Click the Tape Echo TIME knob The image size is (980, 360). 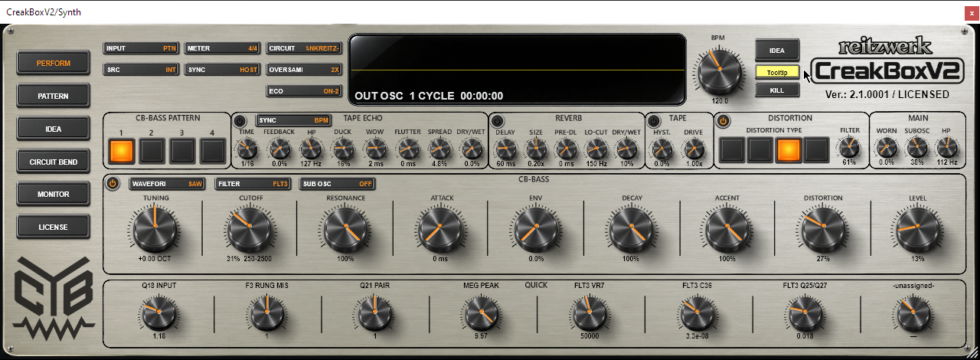[x=247, y=148]
